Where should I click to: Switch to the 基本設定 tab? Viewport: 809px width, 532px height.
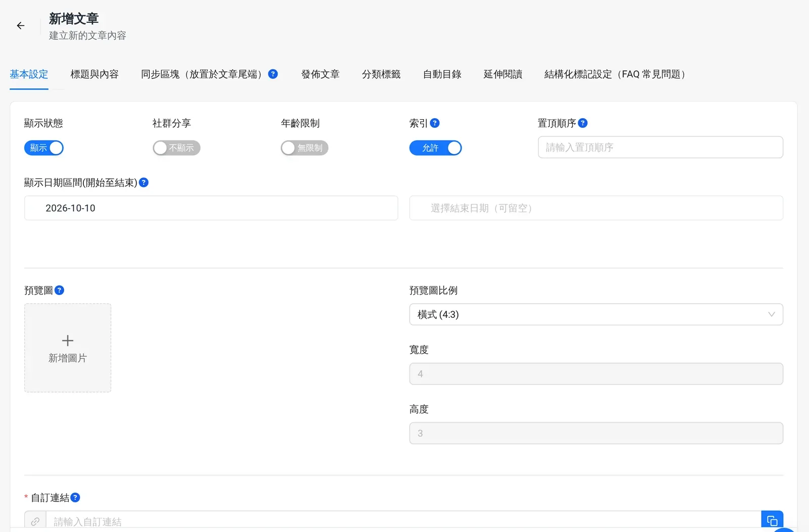pos(29,74)
